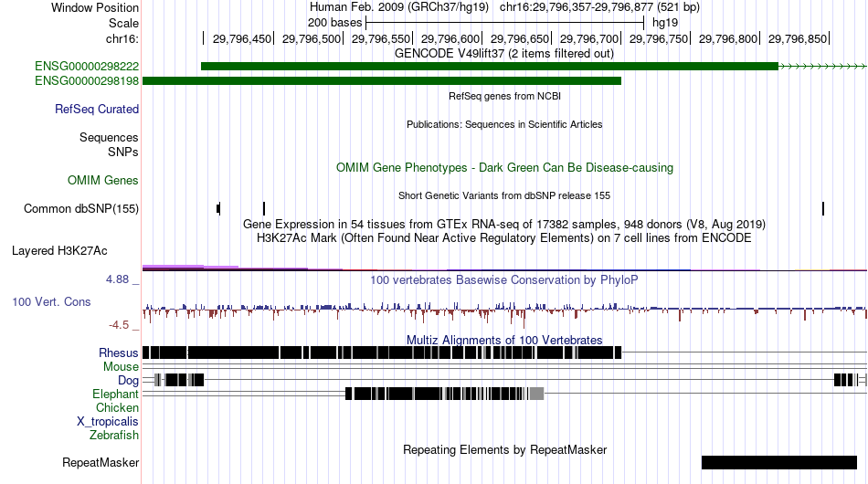Click the Window Position label

click(x=95, y=7)
